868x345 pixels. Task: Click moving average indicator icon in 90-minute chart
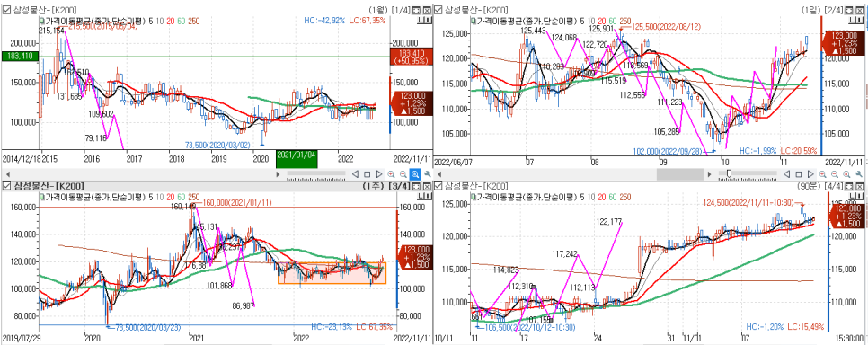(x=473, y=197)
